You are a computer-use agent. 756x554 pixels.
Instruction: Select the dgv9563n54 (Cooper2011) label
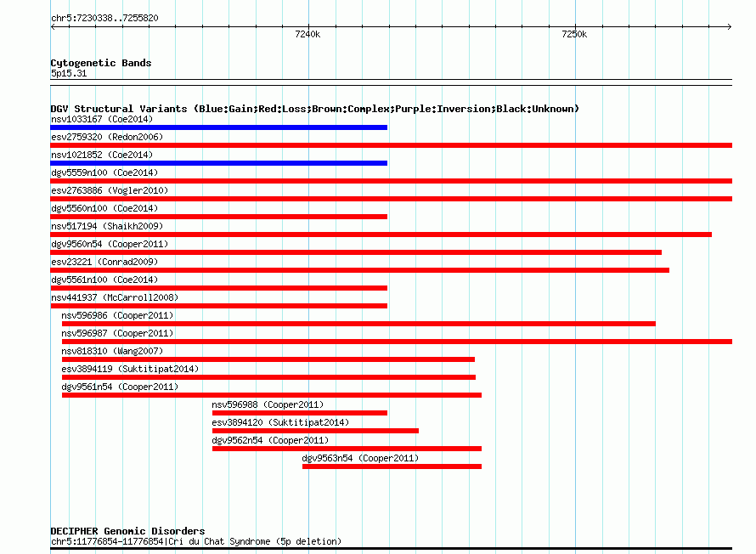coord(360,458)
